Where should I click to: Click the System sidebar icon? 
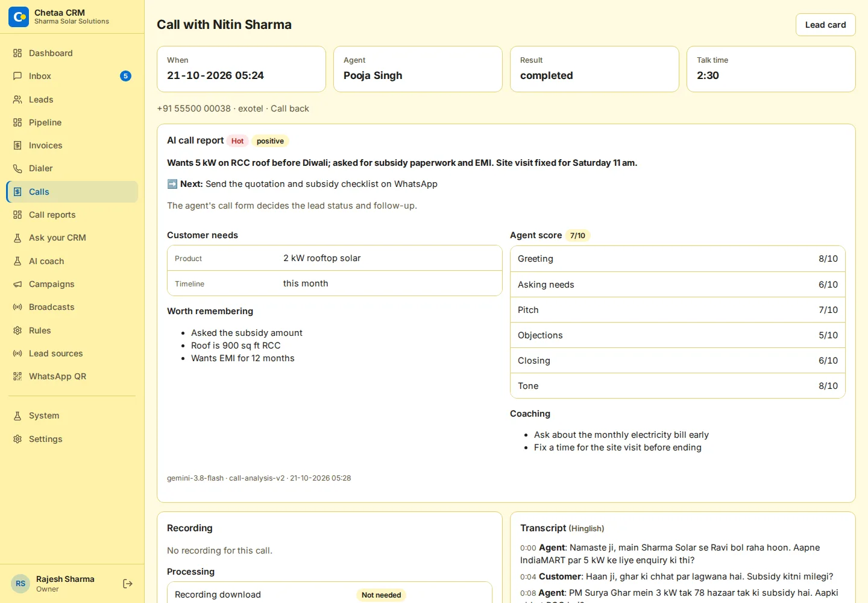pyautogui.click(x=17, y=415)
